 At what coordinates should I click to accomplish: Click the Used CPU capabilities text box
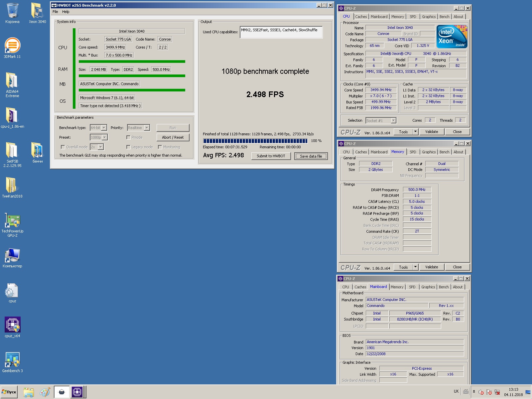pos(281,32)
